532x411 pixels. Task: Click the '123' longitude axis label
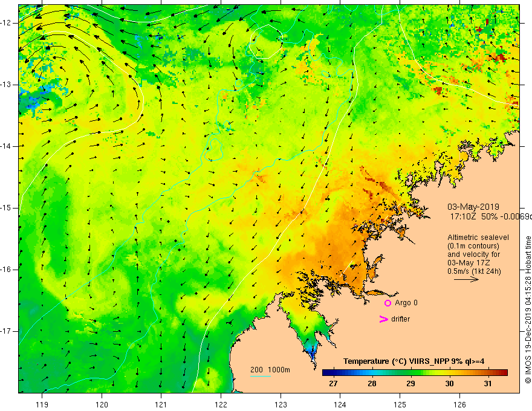(281, 404)
